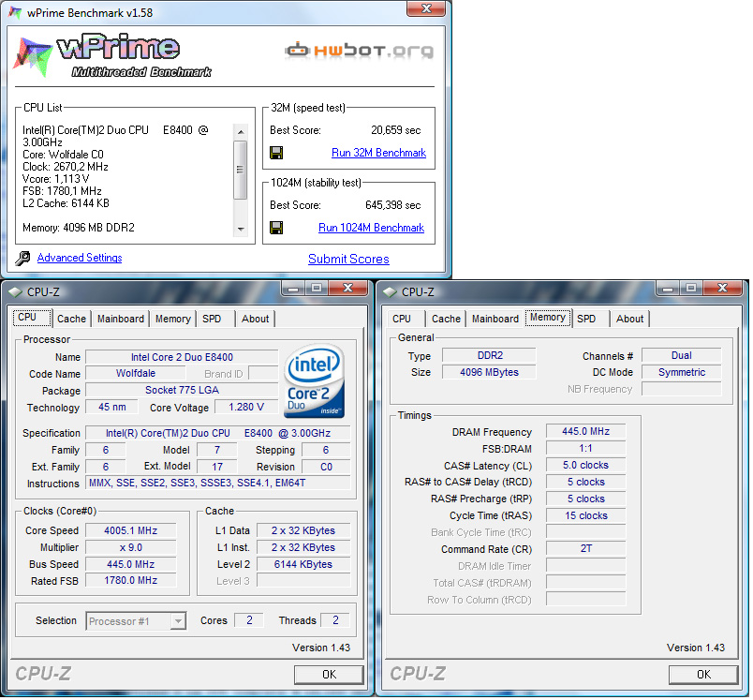Switch to Cache tab in right CPU-Z
The width and height of the screenshot is (753, 700).
point(446,319)
